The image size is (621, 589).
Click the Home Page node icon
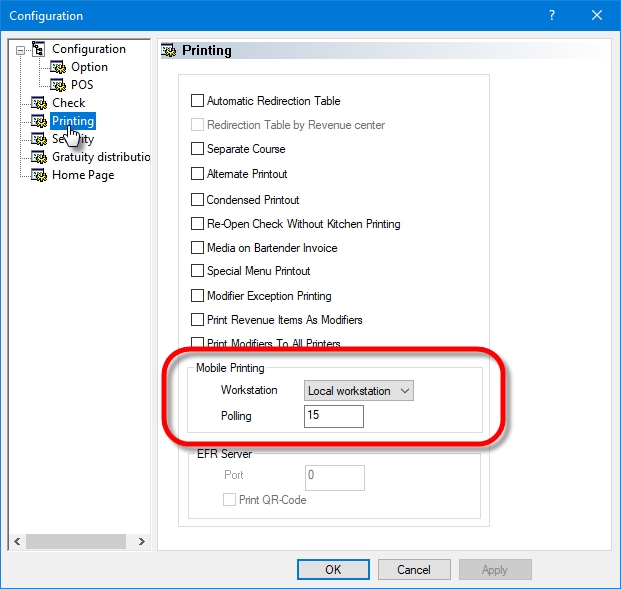pyautogui.click(x=39, y=175)
